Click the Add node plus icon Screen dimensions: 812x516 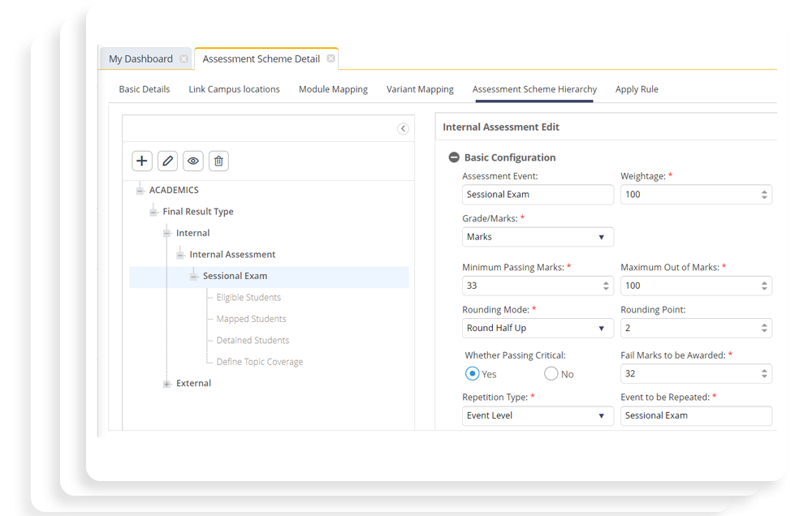[141, 161]
